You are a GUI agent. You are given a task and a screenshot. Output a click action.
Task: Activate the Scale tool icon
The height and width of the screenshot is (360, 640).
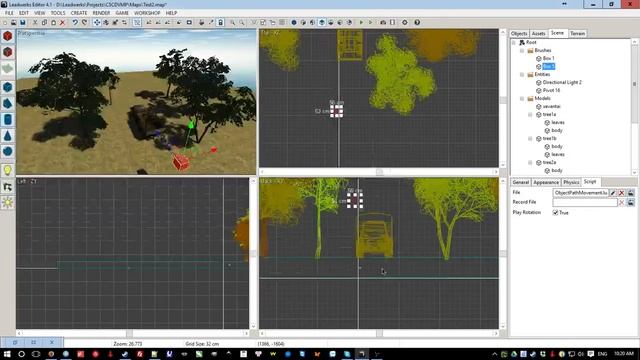(x=115, y=22)
